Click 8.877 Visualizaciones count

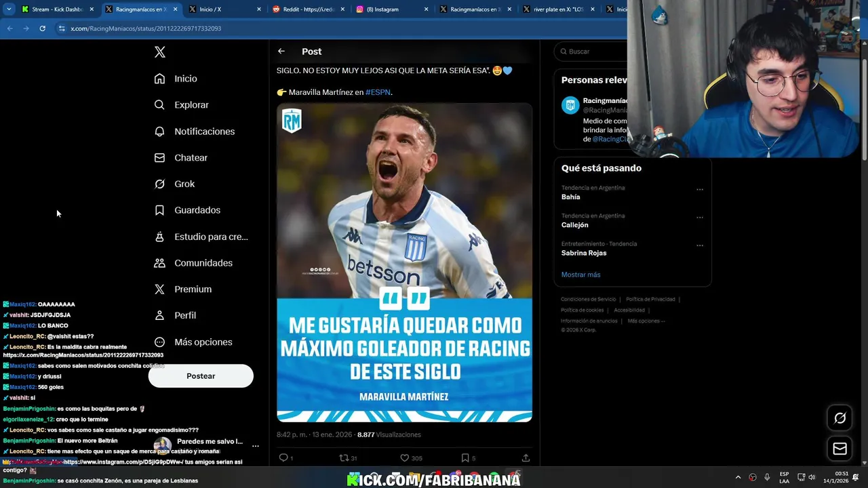click(x=389, y=435)
